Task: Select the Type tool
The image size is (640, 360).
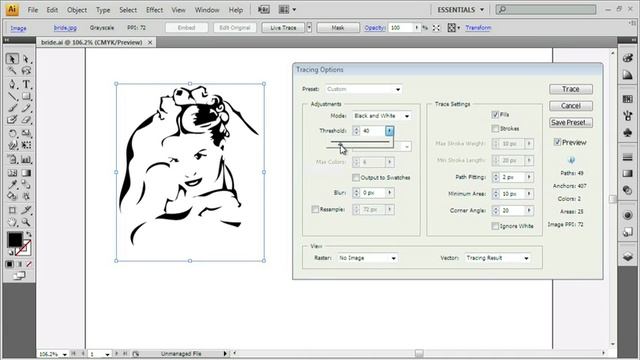Action: 26,84
